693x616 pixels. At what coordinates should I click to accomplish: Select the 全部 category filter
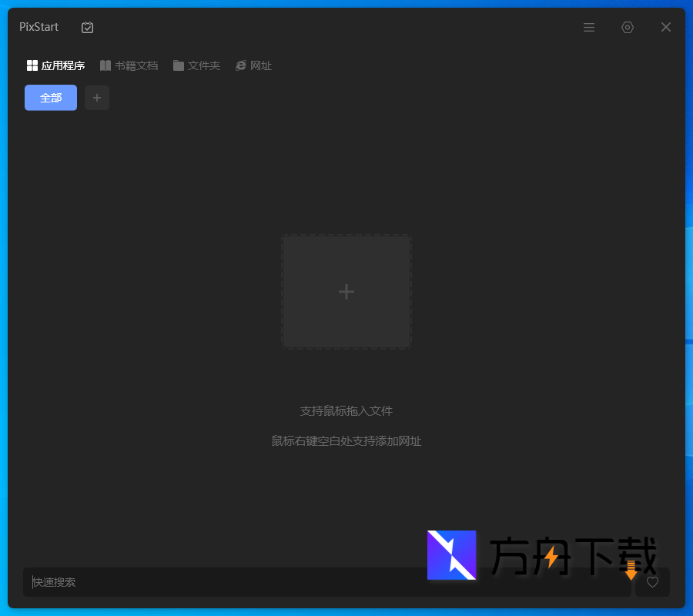(50, 98)
